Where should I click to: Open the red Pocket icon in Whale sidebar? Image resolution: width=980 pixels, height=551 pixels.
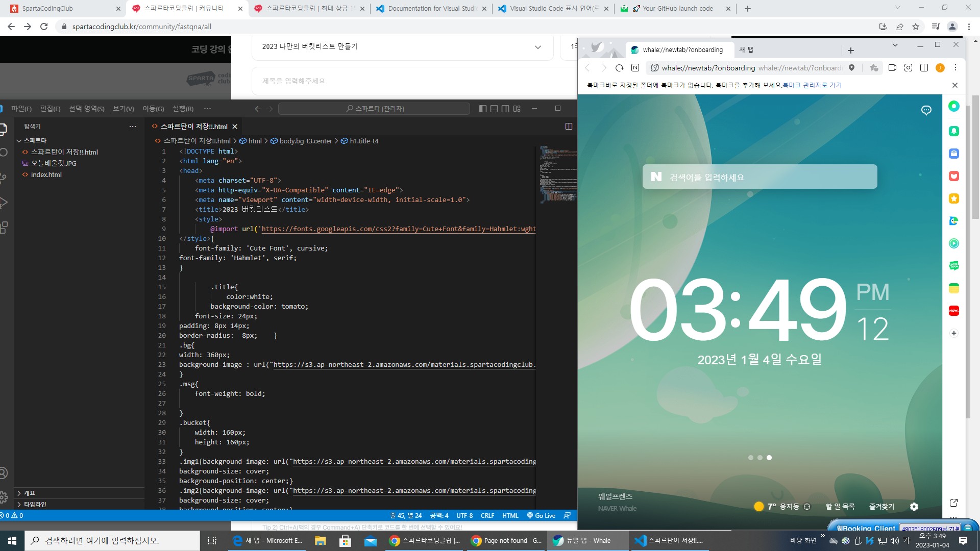coord(953,176)
